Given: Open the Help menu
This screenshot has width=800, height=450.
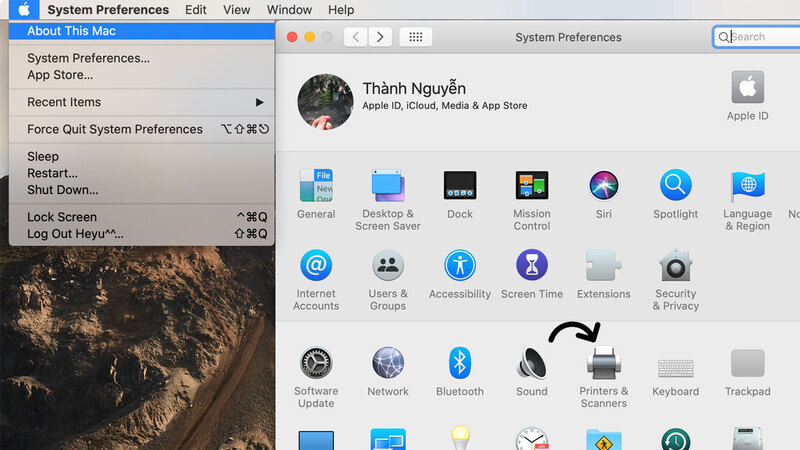Looking at the screenshot, I should 341,10.
